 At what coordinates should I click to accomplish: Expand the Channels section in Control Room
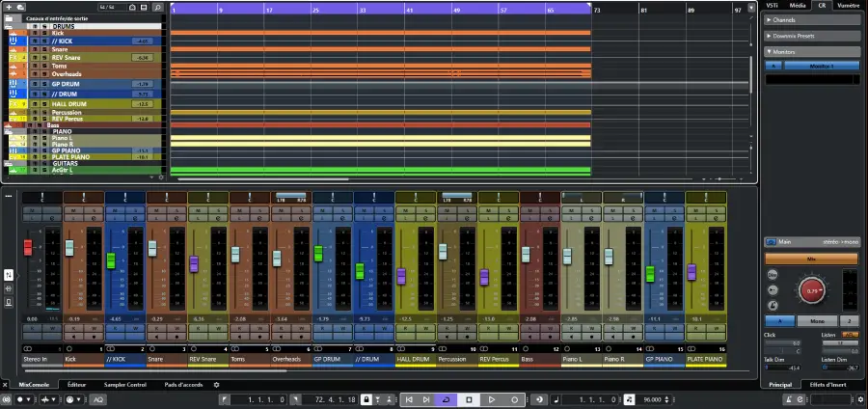813,20
